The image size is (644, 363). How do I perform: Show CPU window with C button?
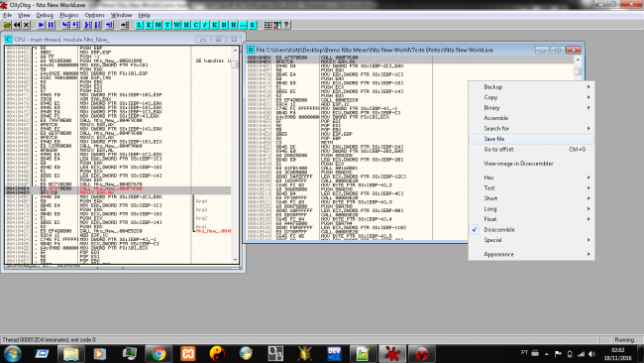pos(196,25)
